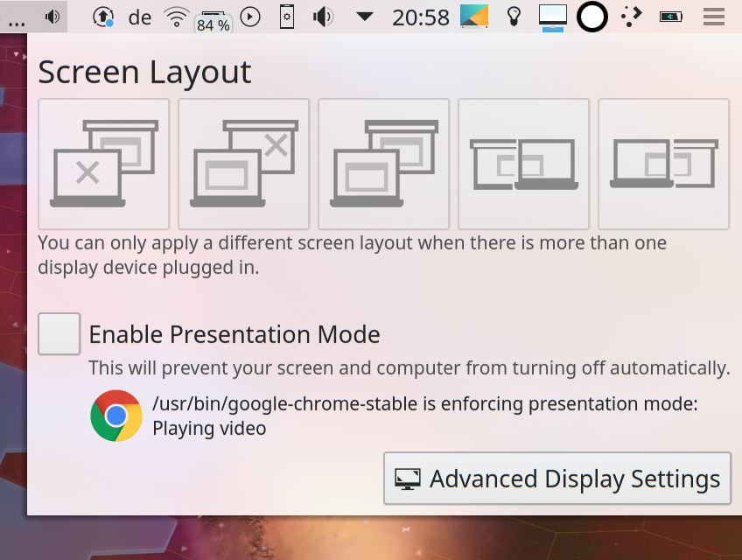Image resolution: width=742 pixels, height=560 pixels.
Task: Open the Wi-Fi network icon
Action: point(175,17)
